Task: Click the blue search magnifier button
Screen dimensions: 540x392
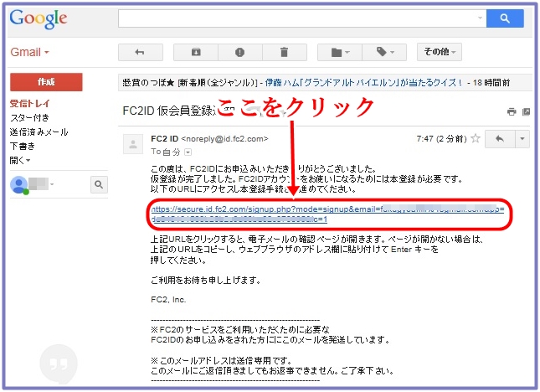Action: 505,18
